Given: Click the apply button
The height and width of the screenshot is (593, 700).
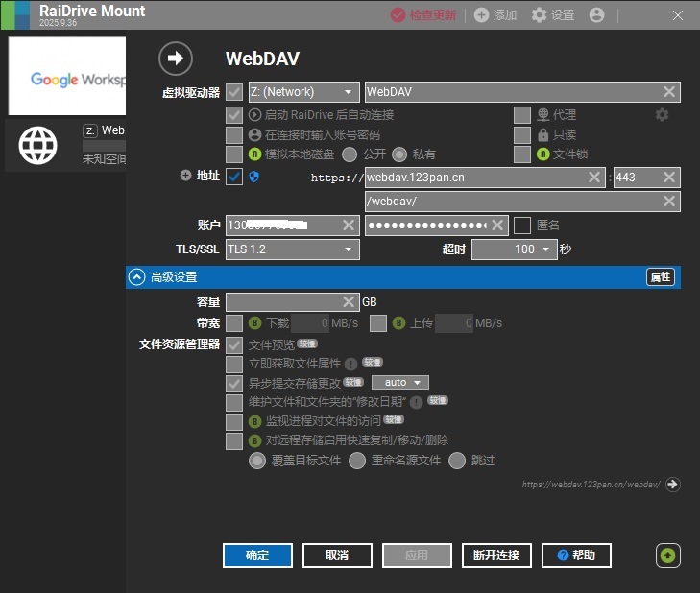Looking at the screenshot, I should [417, 556].
